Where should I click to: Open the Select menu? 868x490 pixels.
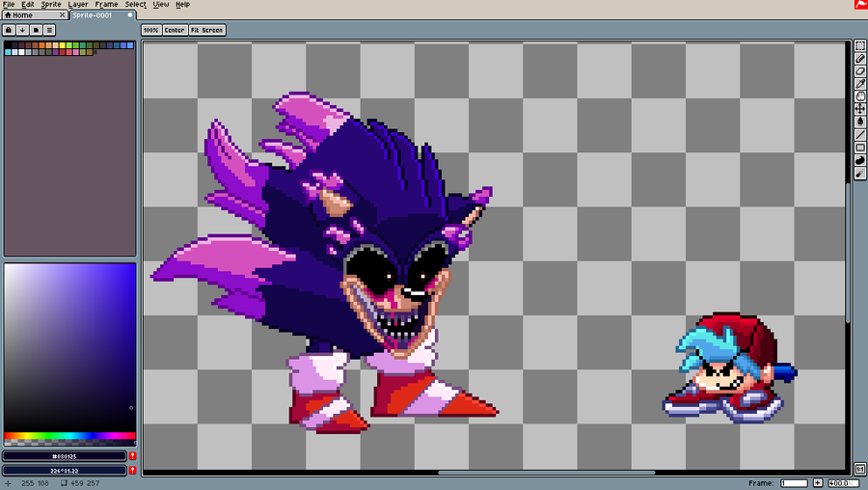click(136, 5)
